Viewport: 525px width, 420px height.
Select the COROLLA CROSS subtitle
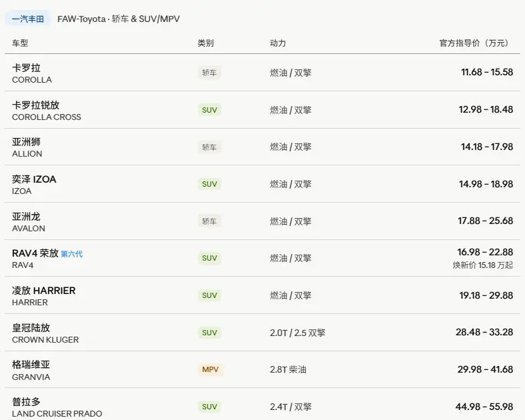point(47,117)
